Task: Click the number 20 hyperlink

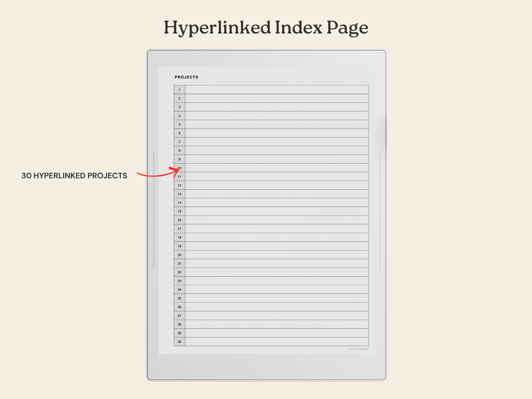Action: 179,255
